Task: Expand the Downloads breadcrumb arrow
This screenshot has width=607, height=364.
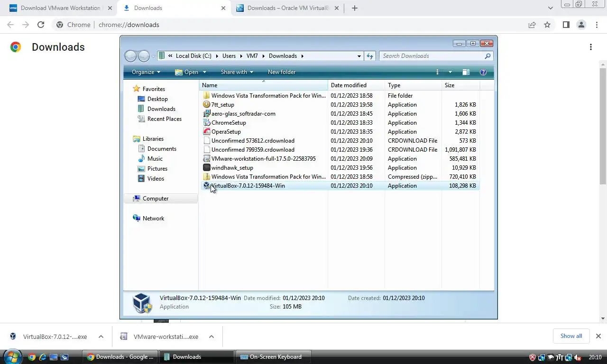Action: click(302, 56)
